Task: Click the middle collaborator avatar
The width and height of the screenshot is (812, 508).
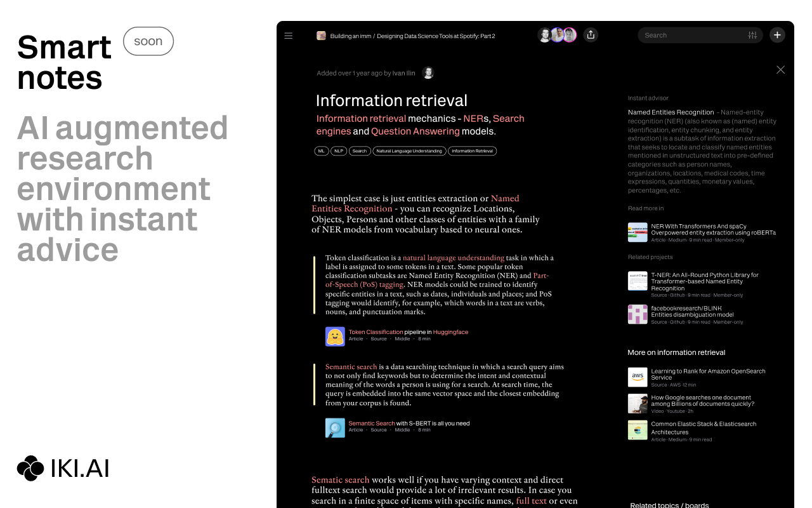Action: pos(558,35)
